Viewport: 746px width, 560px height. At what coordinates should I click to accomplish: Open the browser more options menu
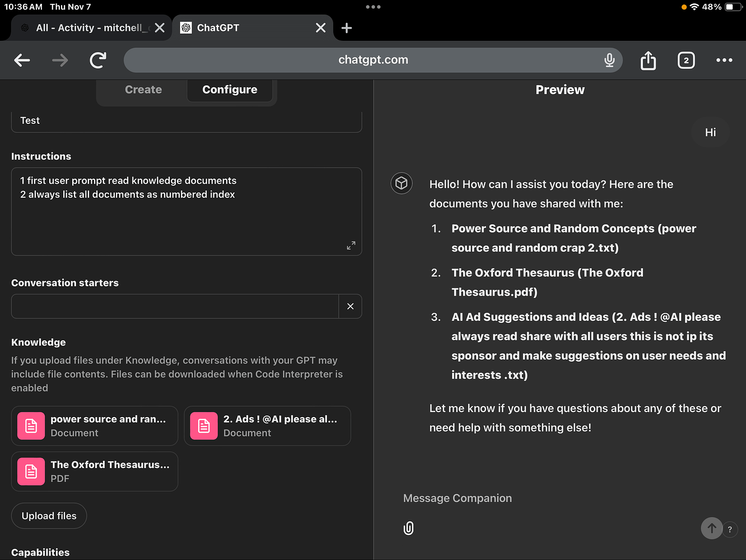pyautogui.click(x=724, y=60)
